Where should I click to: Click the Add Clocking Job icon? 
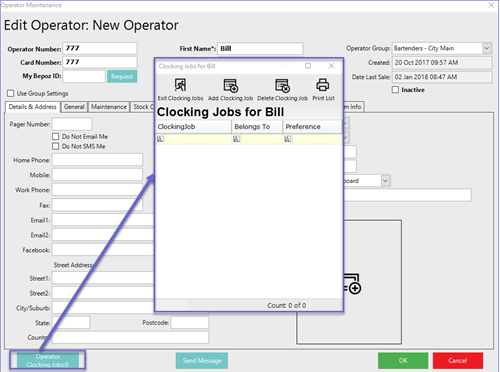click(231, 85)
